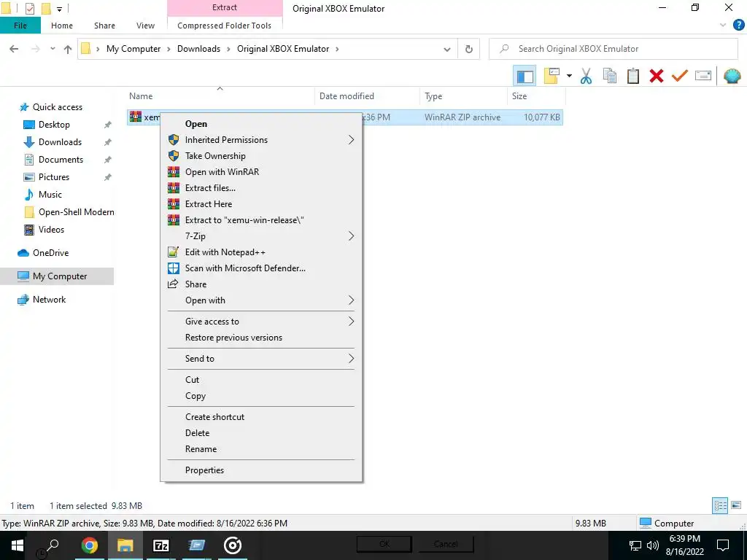Click Downloads in the address breadcrumb

pos(198,49)
